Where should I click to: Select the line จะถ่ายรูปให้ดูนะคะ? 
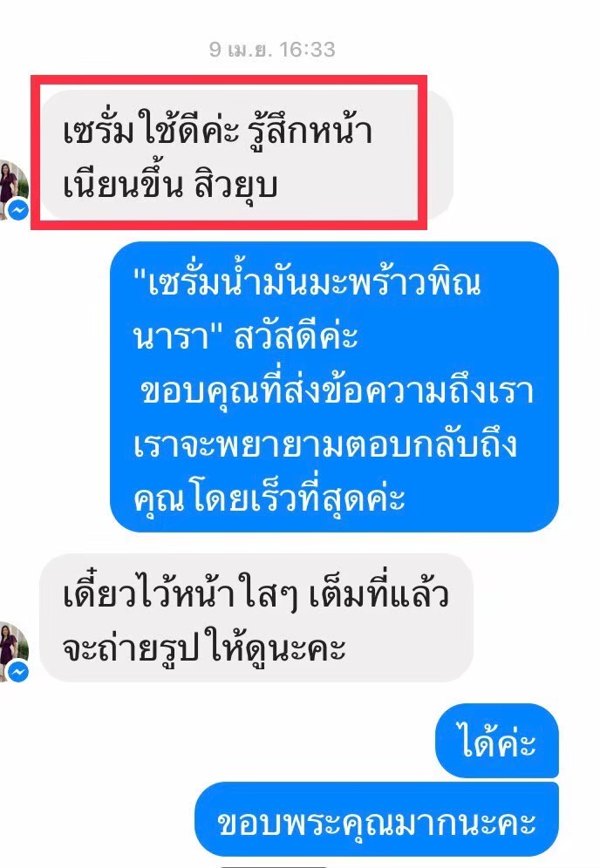coord(204,646)
